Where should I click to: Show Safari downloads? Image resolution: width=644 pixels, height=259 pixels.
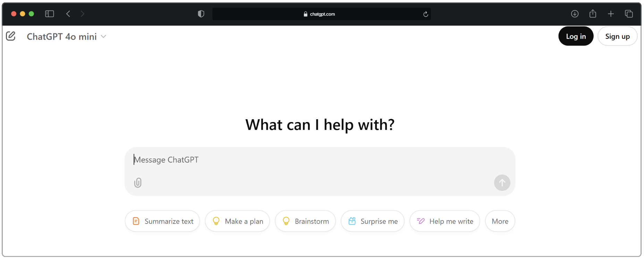[x=575, y=14]
